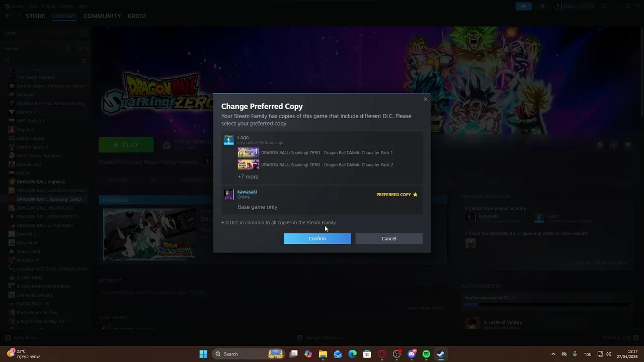Open Spotify from the taskbar

coord(426,354)
